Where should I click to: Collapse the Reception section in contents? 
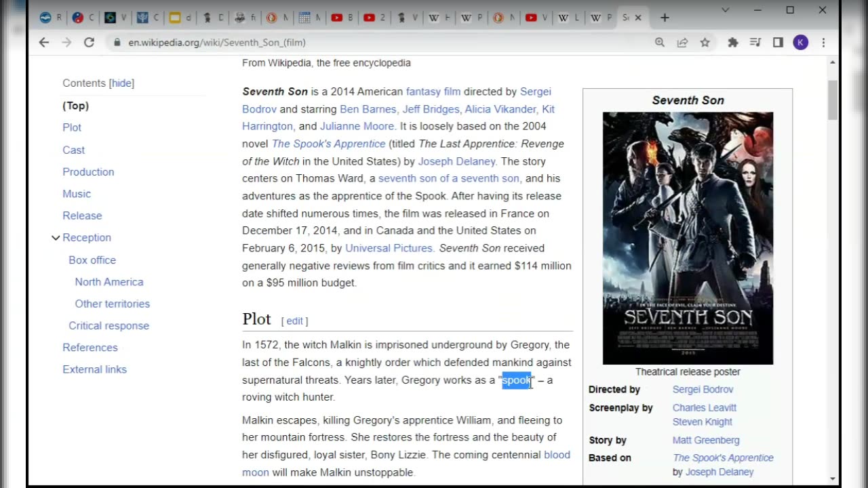[56, 238]
